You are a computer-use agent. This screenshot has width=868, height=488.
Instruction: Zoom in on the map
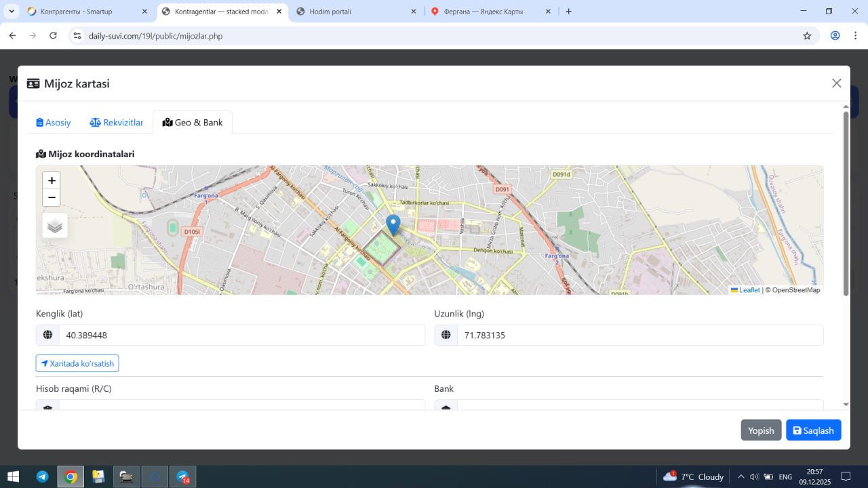coord(52,181)
